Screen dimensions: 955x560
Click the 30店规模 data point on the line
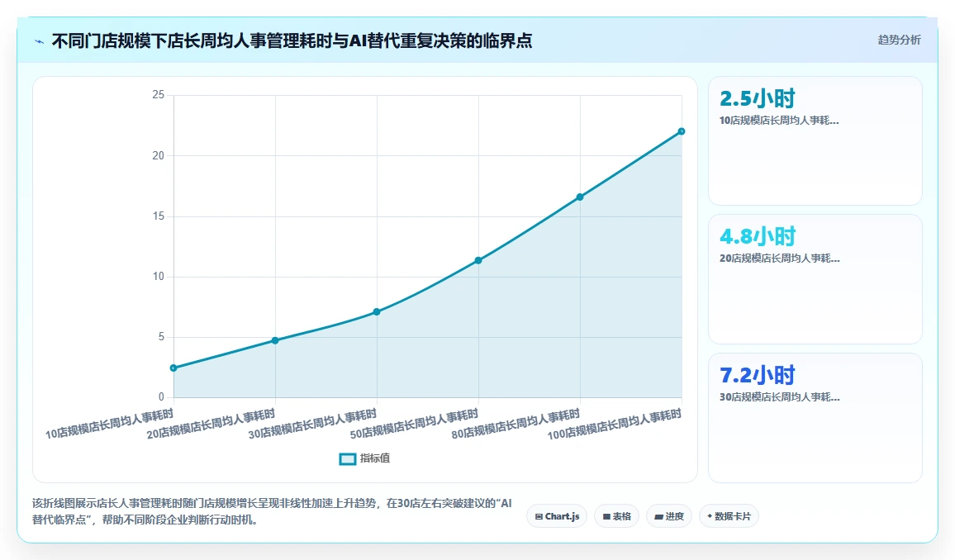click(377, 311)
